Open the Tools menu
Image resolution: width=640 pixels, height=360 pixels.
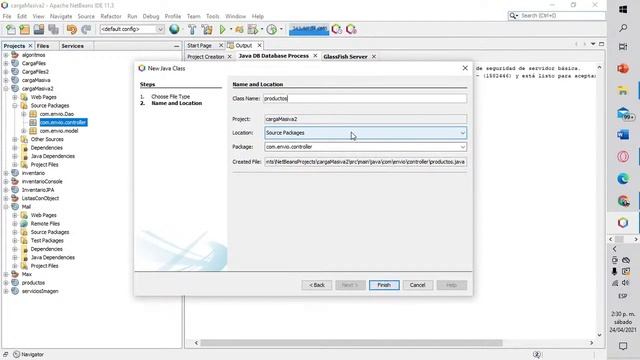point(212,16)
